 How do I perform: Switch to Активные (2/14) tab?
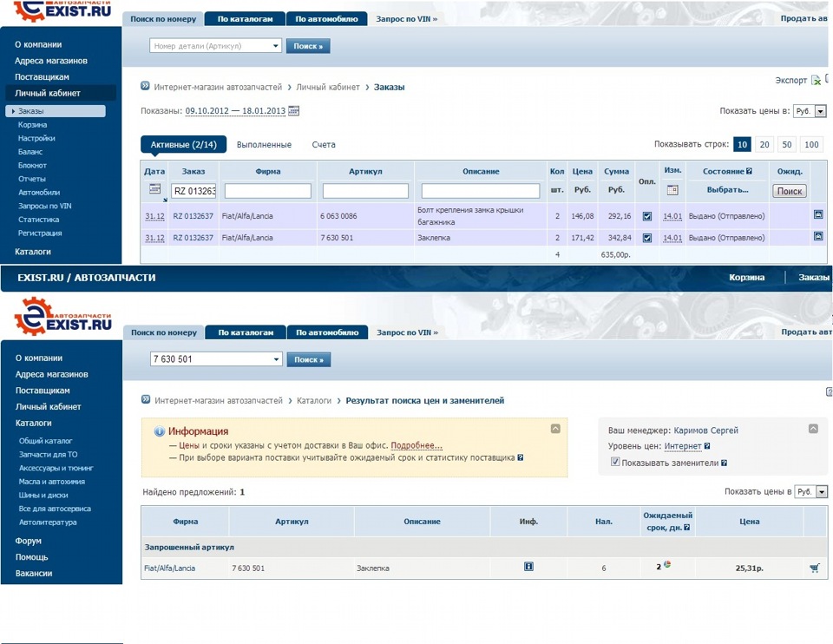click(x=183, y=145)
